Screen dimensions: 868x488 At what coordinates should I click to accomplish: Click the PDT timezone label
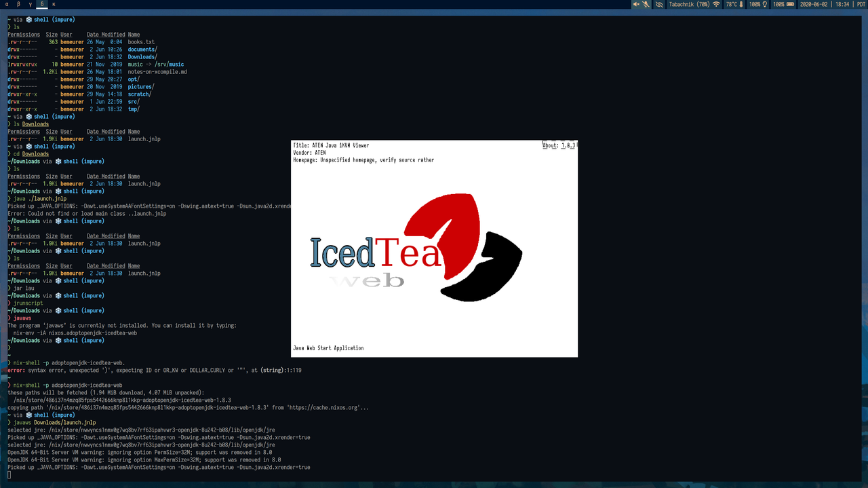861,4
